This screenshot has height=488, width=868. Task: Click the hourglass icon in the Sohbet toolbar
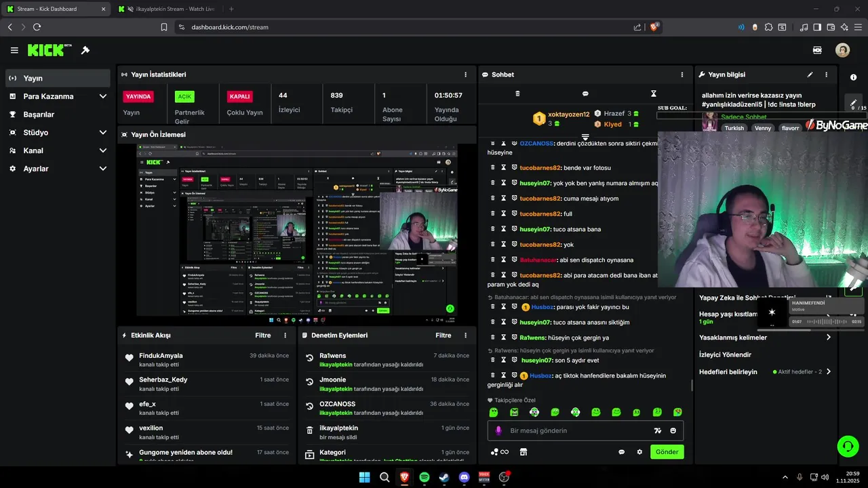point(654,94)
